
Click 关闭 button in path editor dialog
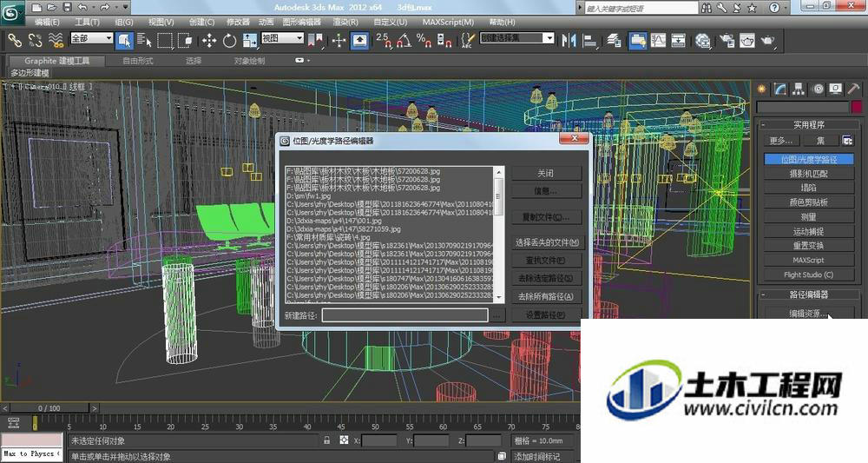coord(546,174)
